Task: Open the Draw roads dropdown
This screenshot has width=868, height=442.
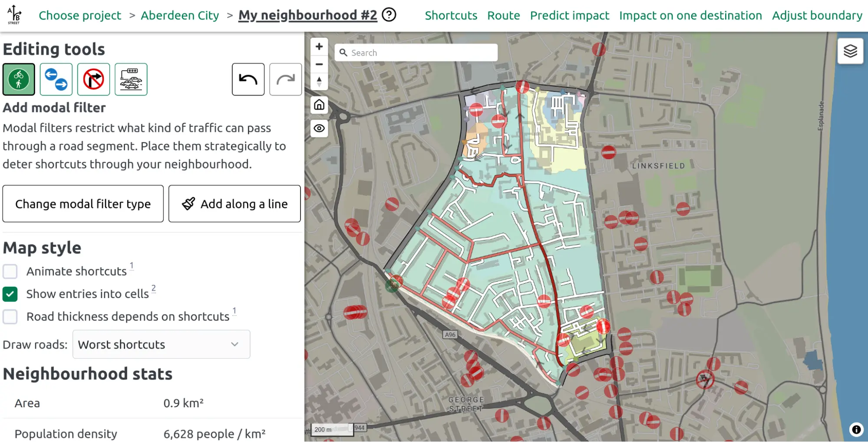Action: point(161,344)
